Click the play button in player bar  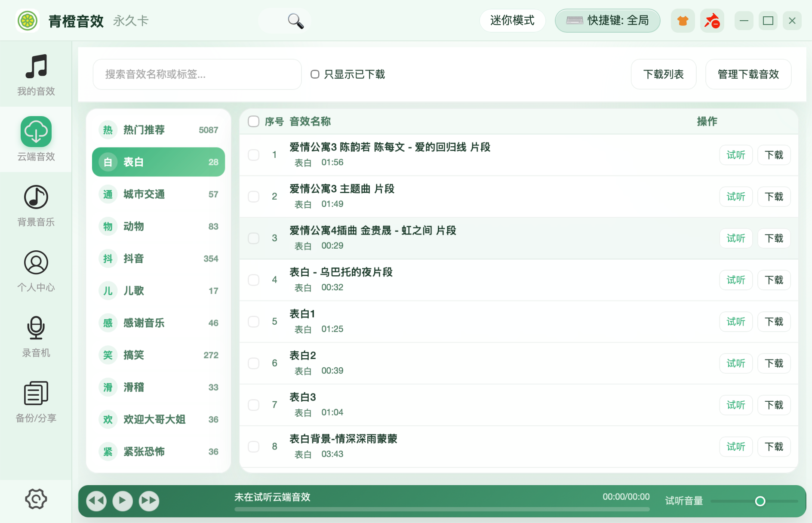(x=123, y=501)
